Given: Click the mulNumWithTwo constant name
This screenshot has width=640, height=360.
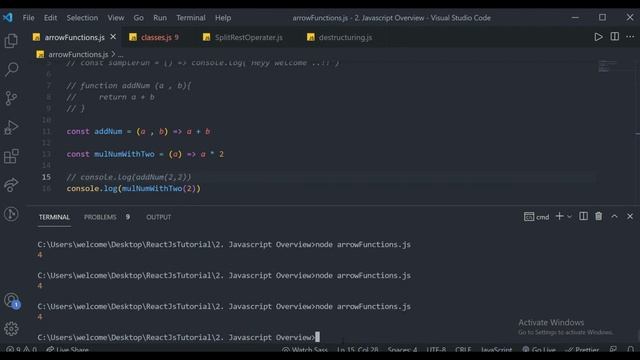Looking at the screenshot, I should [x=124, y=154].
